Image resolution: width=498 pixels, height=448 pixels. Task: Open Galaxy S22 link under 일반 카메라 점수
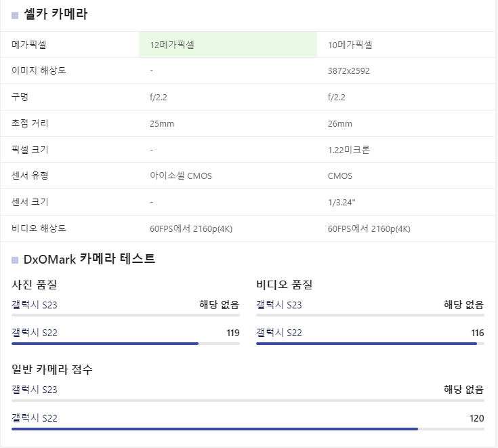click(35, 418)
